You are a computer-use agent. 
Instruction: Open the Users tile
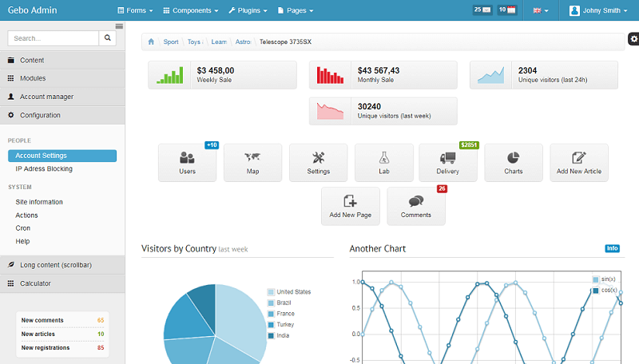click(x=187, y=163)
